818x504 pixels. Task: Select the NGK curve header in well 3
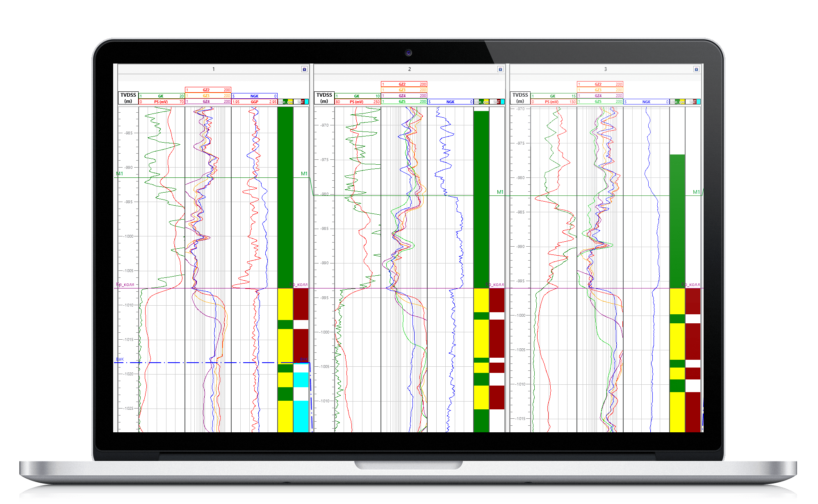[x=646, y=102]
